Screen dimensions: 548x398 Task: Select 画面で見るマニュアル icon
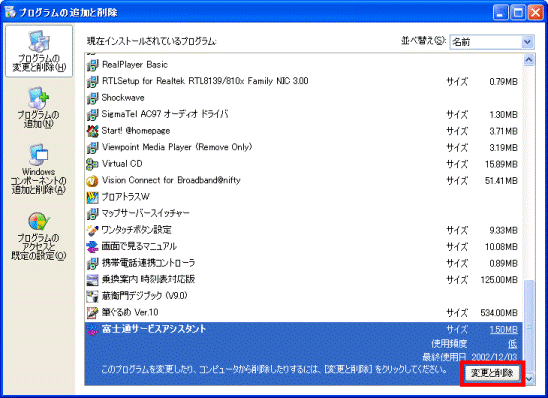tap(93, 247)
